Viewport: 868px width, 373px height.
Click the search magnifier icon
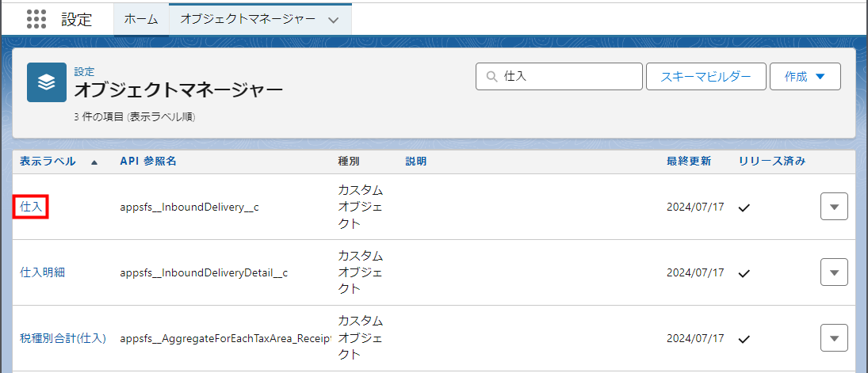coord(491,77)
